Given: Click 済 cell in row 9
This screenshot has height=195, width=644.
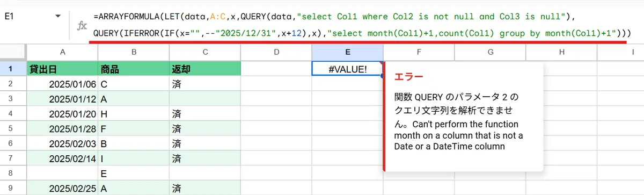Looking at the screenshot, I should coord(205,189).
